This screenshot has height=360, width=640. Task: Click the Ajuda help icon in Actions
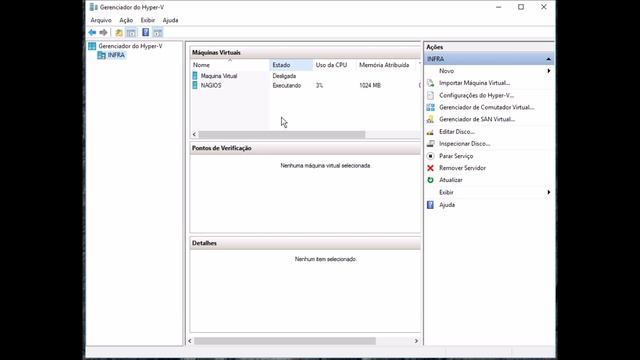tap(430, 205)
